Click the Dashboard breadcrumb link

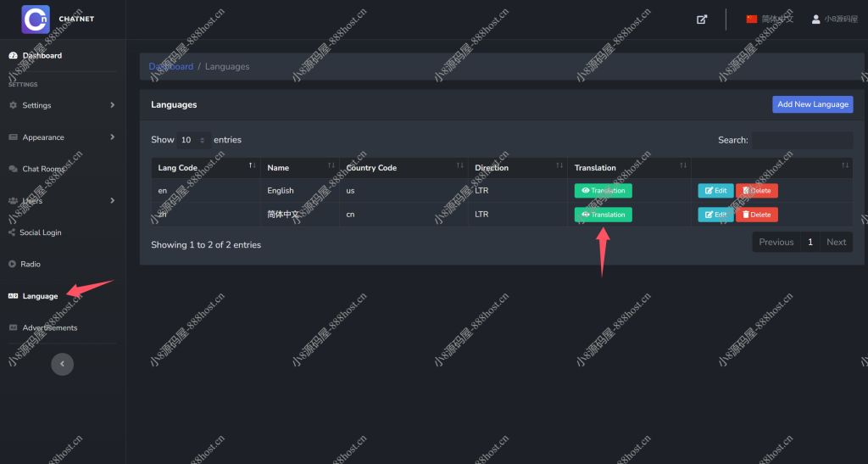[x=170, y=66]
